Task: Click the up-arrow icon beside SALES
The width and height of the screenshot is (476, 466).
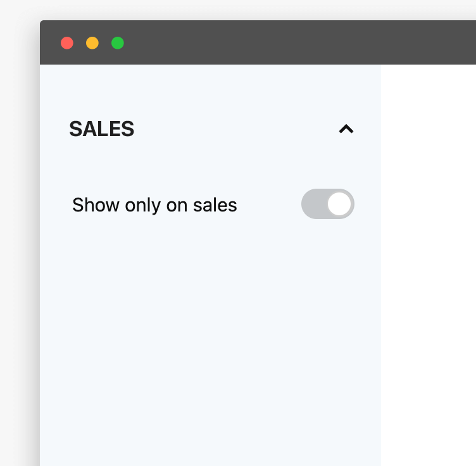Action: 346,129
